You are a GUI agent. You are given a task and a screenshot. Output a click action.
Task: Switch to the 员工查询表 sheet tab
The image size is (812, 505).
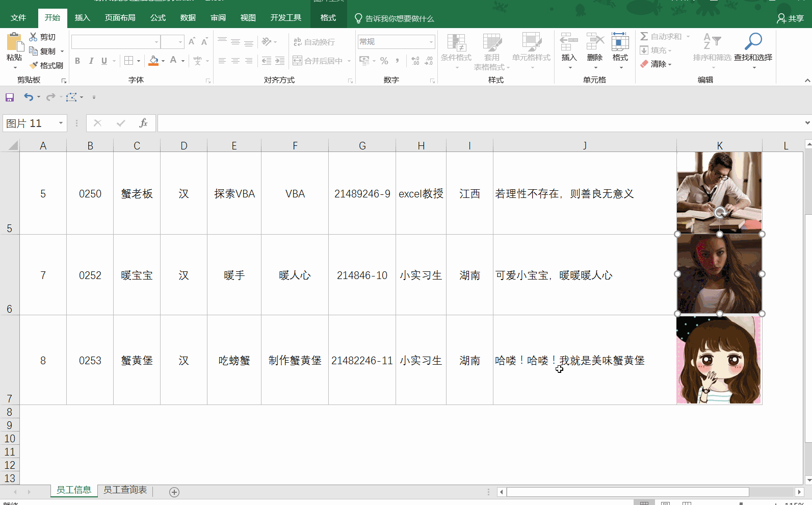(x=125, y=490)
